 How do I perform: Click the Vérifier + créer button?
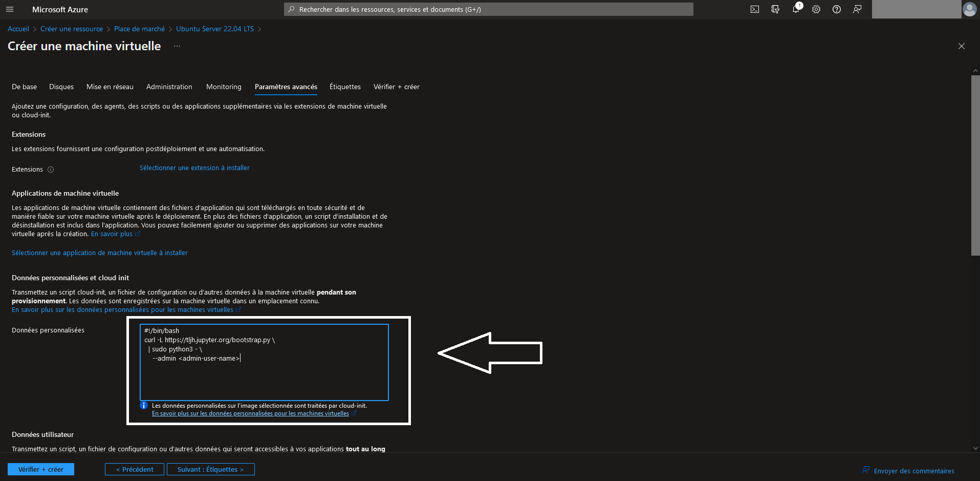coord(41,469)
